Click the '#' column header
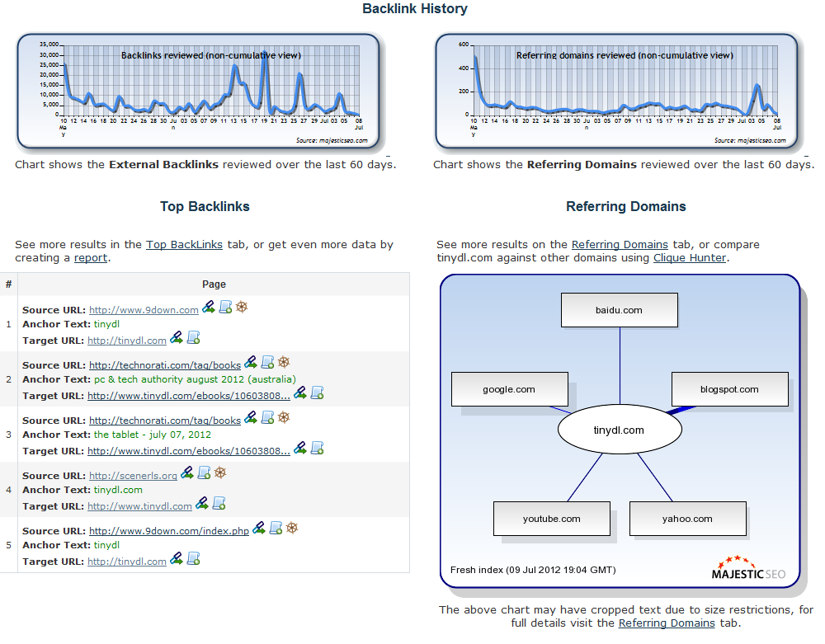The width and height of the screenshot is (825, 644). tap(8, 284)
